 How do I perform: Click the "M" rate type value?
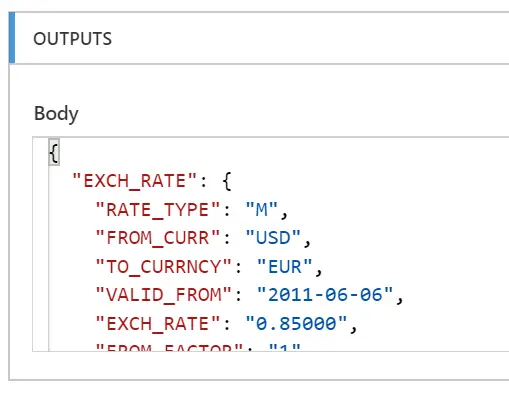pyautogui.click(x=262, y=210)
